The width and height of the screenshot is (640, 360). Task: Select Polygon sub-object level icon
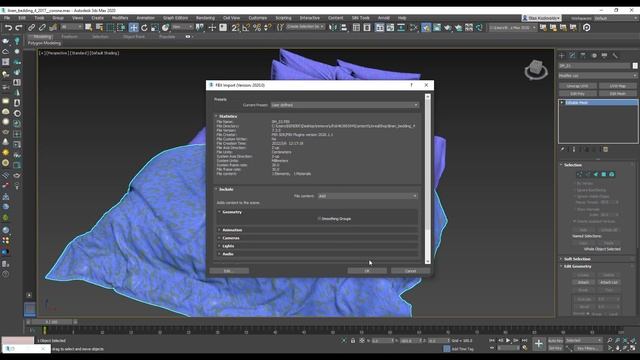pos(604,174)
